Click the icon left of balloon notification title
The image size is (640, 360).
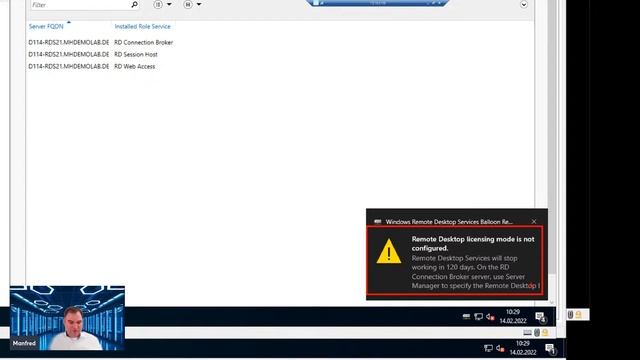pyautogui.click(x=378, y=222)
